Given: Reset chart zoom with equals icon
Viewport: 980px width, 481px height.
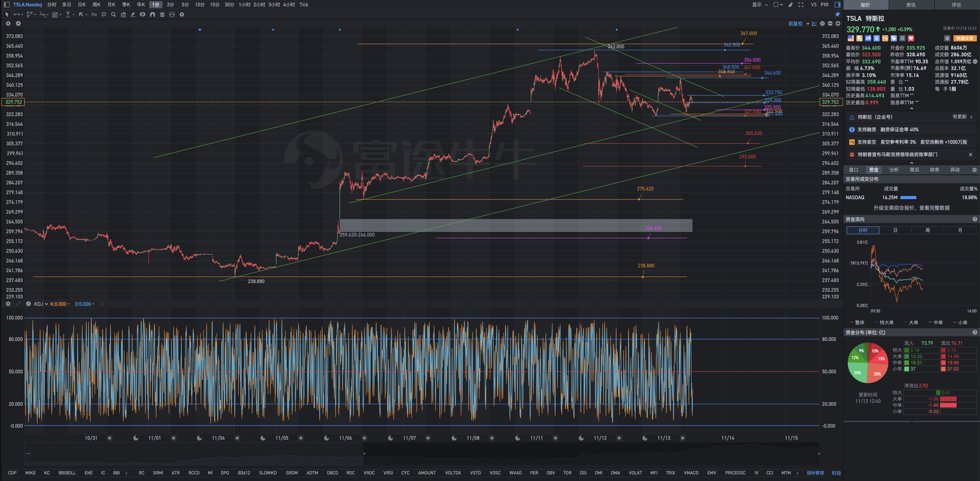Looking at the screenshot, I should [x=822, y=24].
